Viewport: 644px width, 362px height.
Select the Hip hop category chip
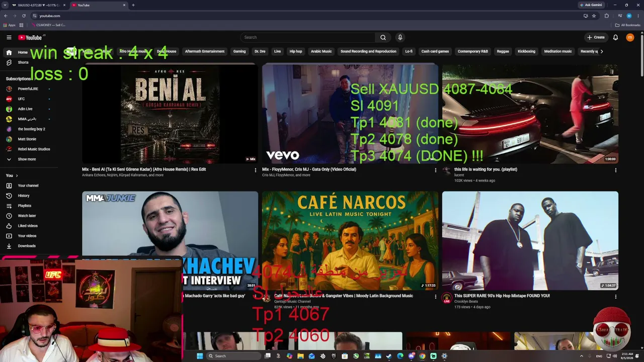point(296,51)
